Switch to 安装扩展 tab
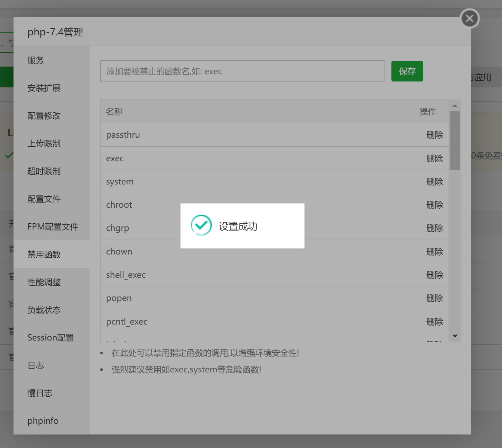 point(44,88)
